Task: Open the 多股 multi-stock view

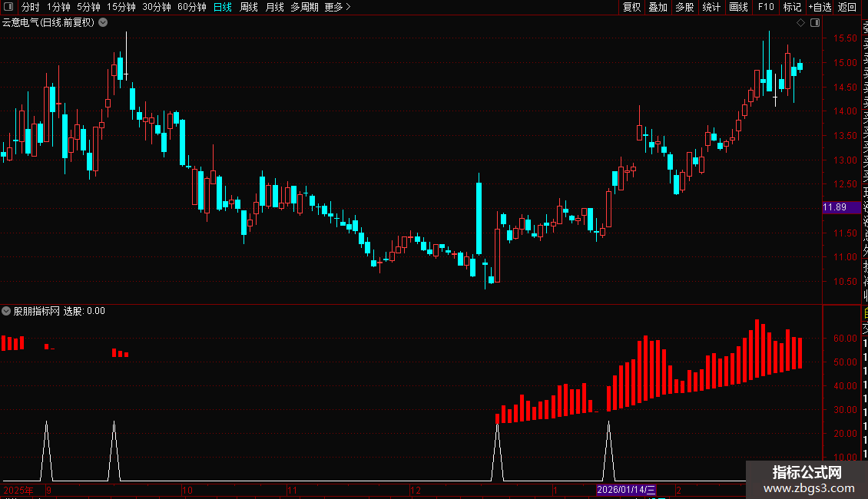Action: point(684,7)
